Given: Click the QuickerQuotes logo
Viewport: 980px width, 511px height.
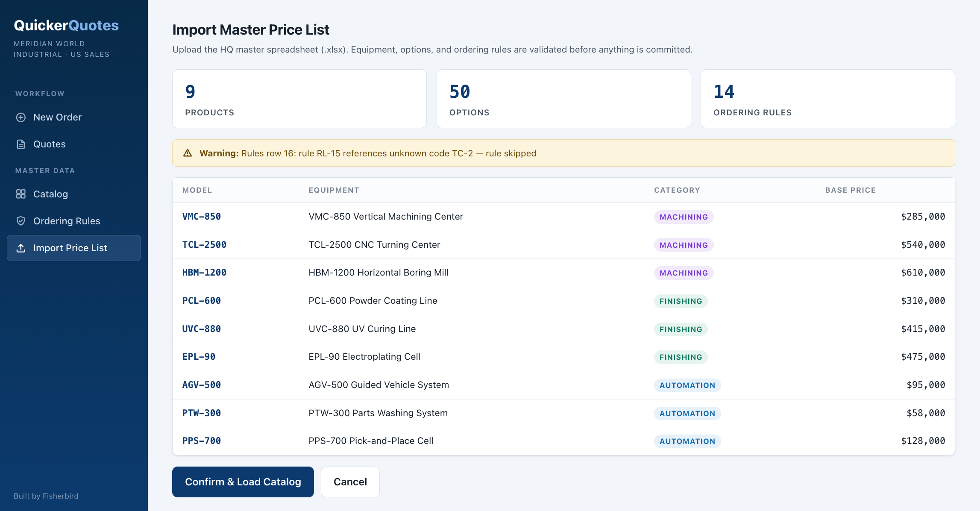Looking at the screenshot, I should 66,26.
